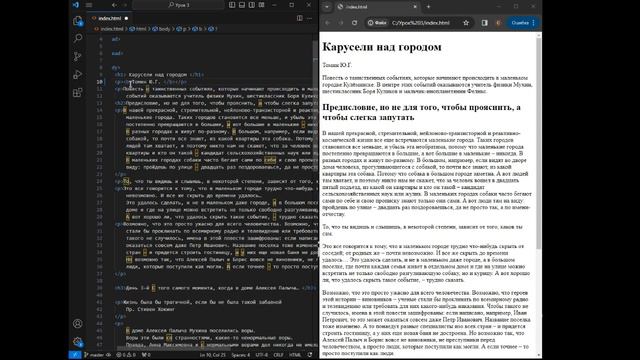The height and width of the screenshot is (360, 640).
Task: Open the browser tab search dropdown
Action: click(x=327, y=7)
